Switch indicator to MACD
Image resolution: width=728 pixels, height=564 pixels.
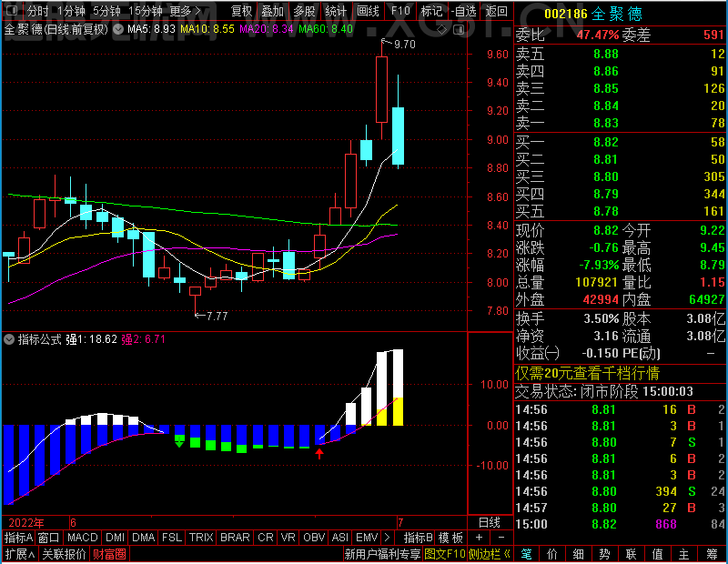point(83,538)
